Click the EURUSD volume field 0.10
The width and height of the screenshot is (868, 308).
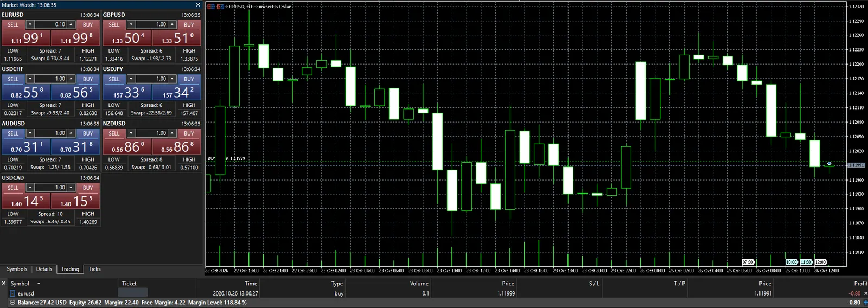50,25
